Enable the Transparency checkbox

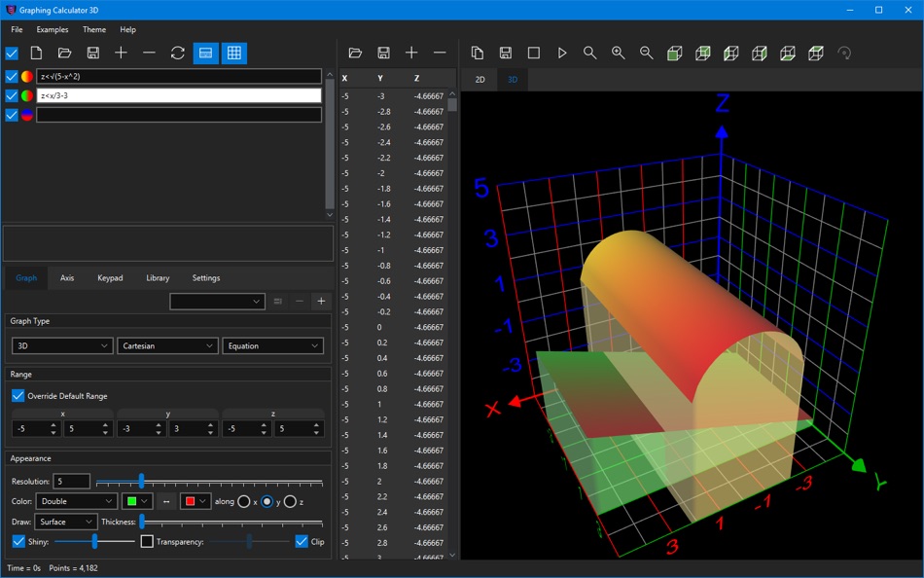pyautogui.click(x=147, y=542)
